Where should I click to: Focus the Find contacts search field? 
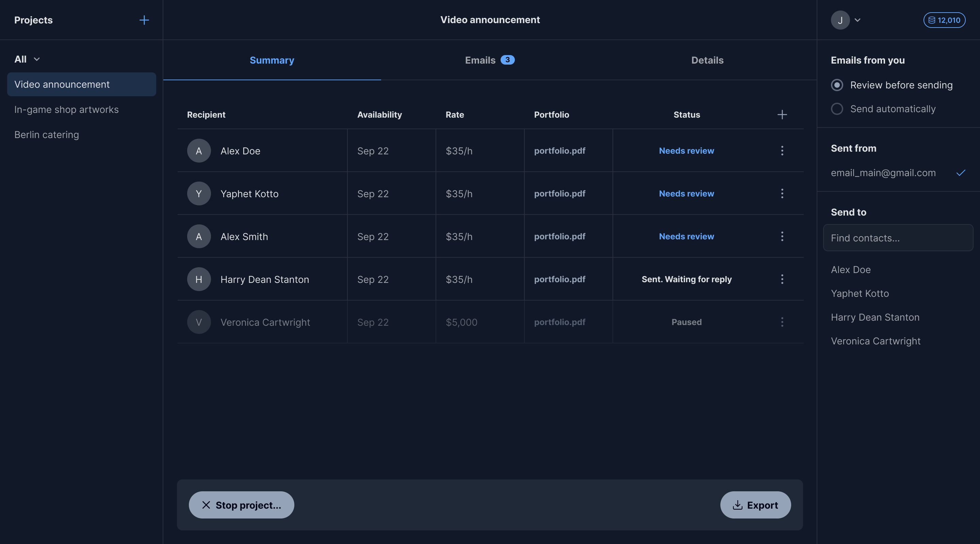(x=898, y=238)
